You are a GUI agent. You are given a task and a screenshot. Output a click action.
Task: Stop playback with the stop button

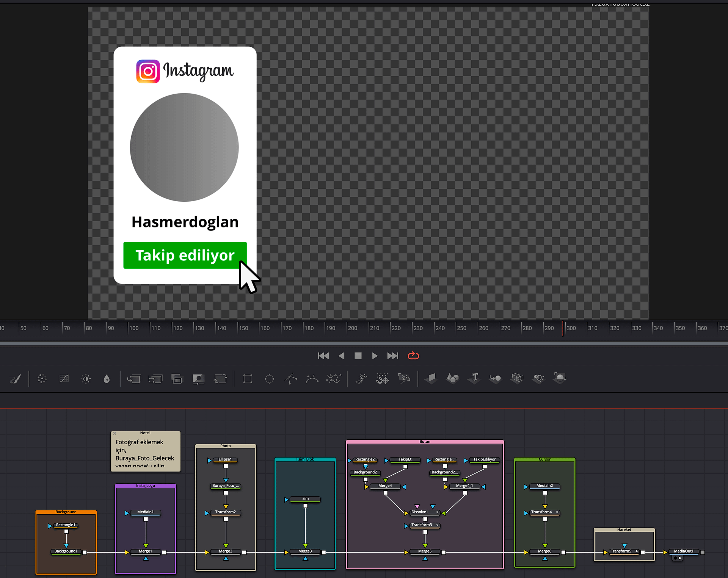click(358, 356)
